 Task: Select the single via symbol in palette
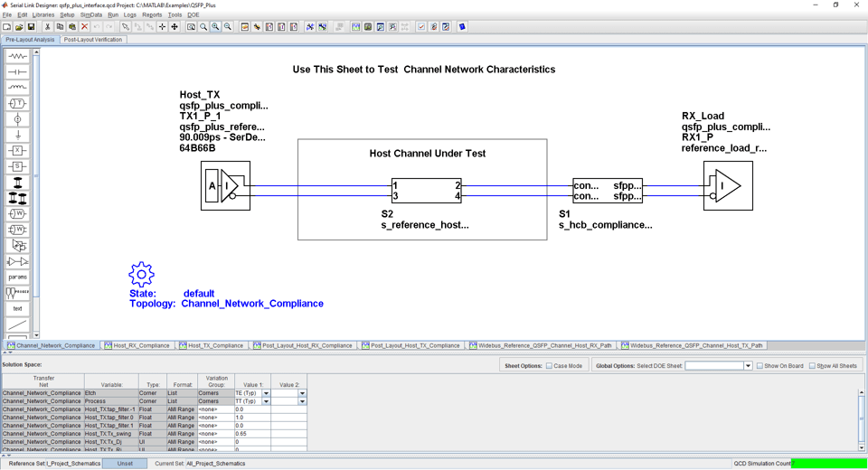[18, 183]
